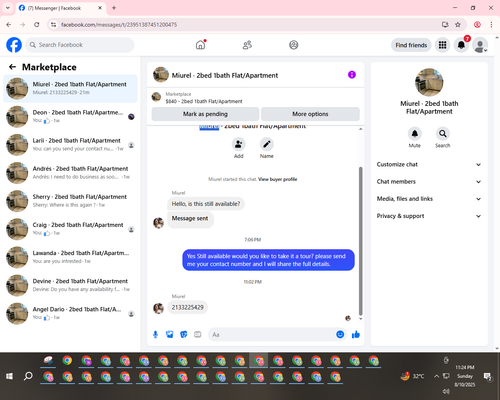Click the back arrow beside Marketplace
Viewport: 500px width, 400px height.
(12, 67)
